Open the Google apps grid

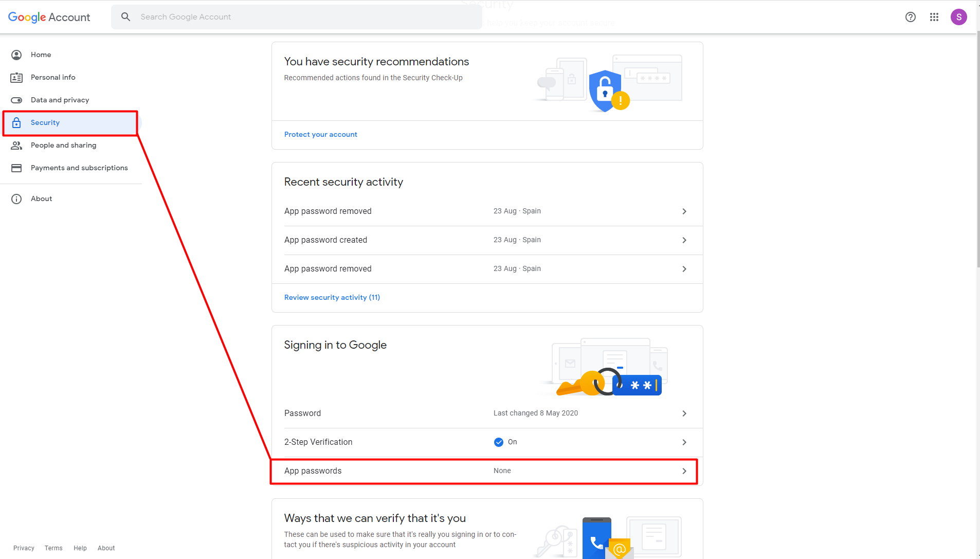coord(934,17)
